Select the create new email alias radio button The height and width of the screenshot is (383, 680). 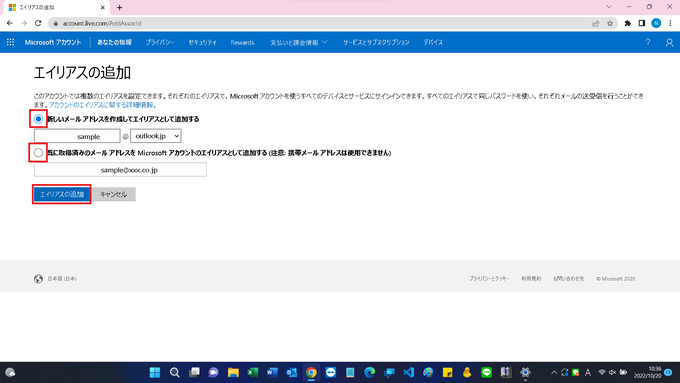coord(38,119)
